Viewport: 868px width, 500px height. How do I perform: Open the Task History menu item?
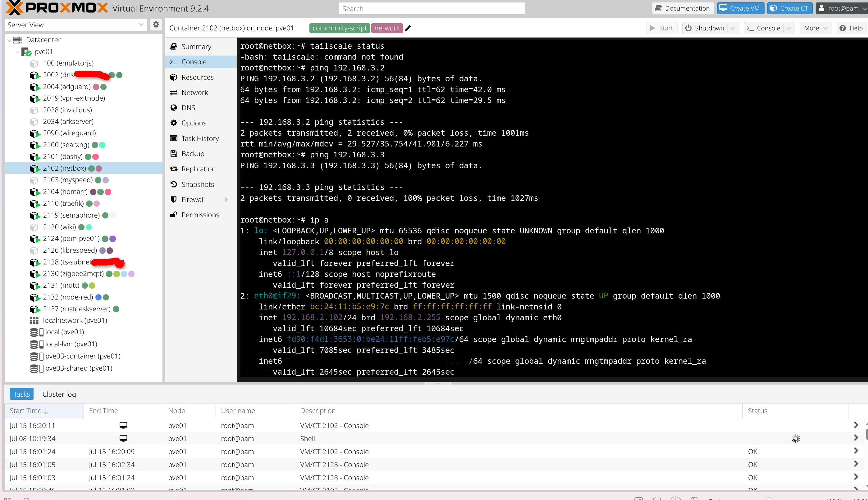click(201, 138)
